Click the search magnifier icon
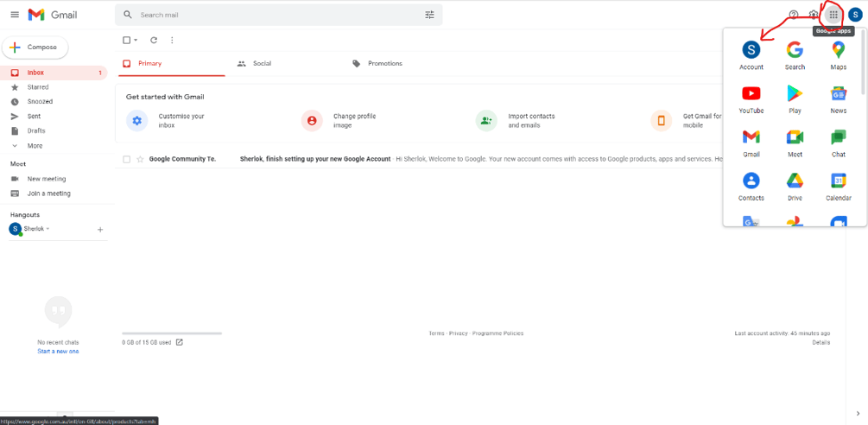The height and width of the screenshot is (425, 868). tap(128, 15)
